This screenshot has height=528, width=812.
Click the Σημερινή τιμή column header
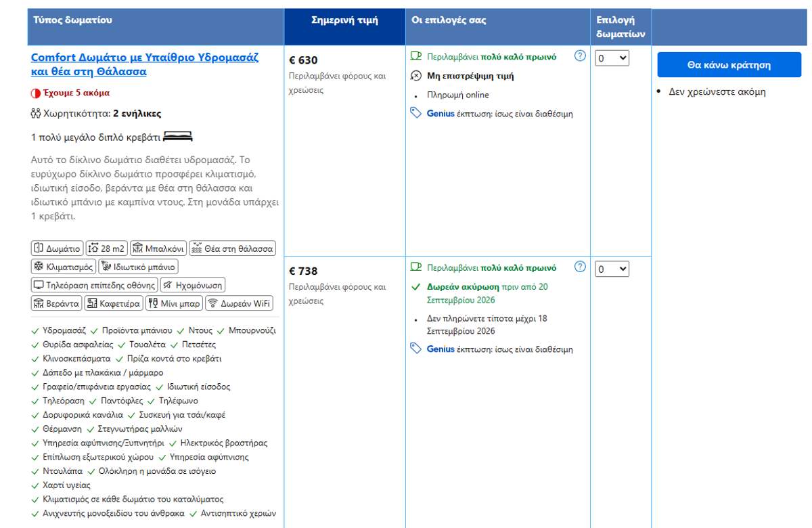coord(344,20)
